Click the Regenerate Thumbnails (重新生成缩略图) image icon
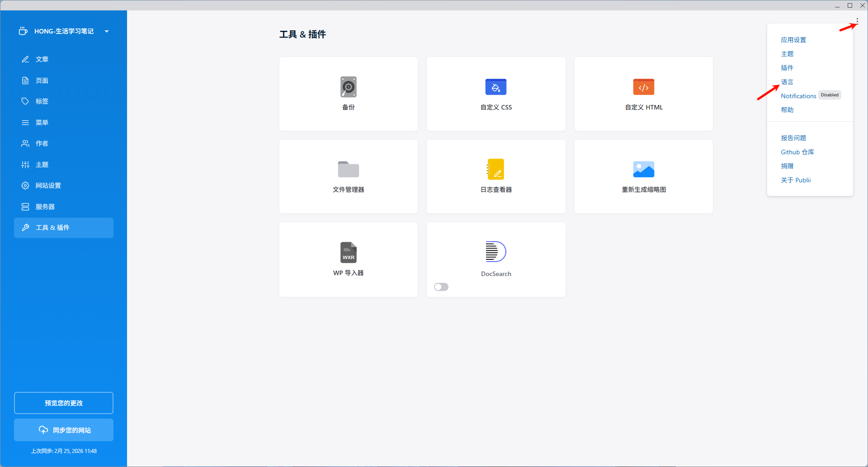The width and height of the screenshot is (868, 467). [643, 169]
